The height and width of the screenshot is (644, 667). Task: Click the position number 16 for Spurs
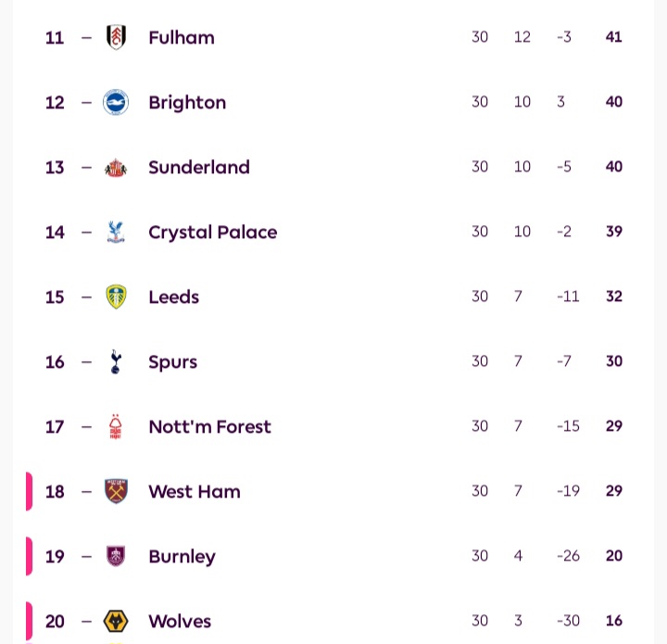pyautogui.click(x=56, y=361)
